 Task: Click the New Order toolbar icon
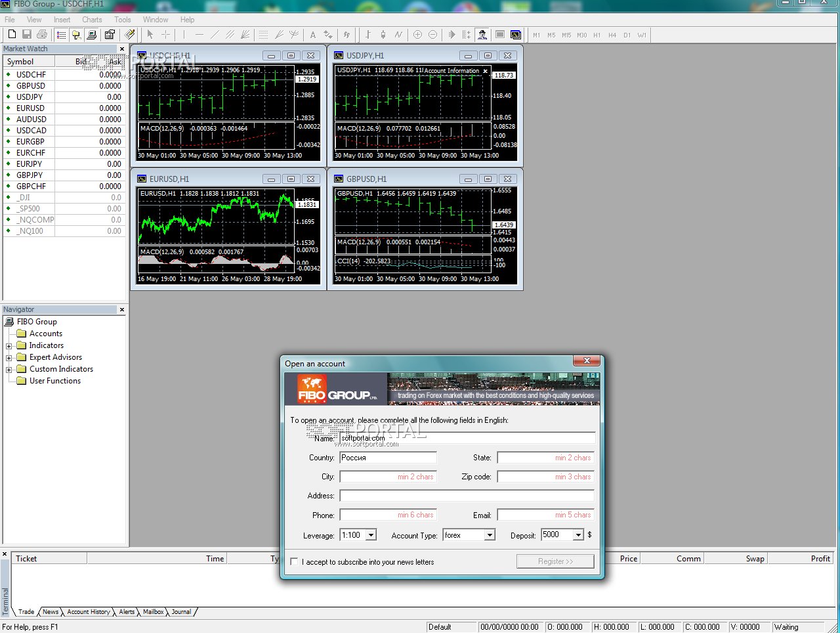click(130, 34)
